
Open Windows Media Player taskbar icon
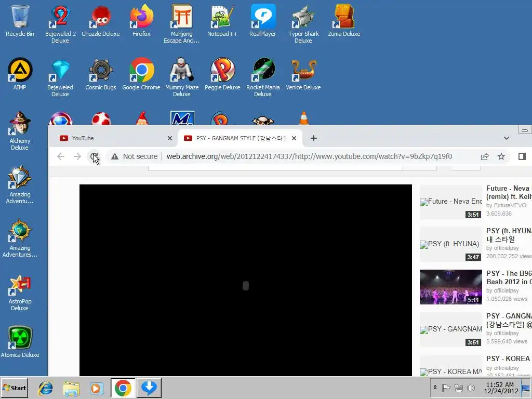tap(96, 388)
